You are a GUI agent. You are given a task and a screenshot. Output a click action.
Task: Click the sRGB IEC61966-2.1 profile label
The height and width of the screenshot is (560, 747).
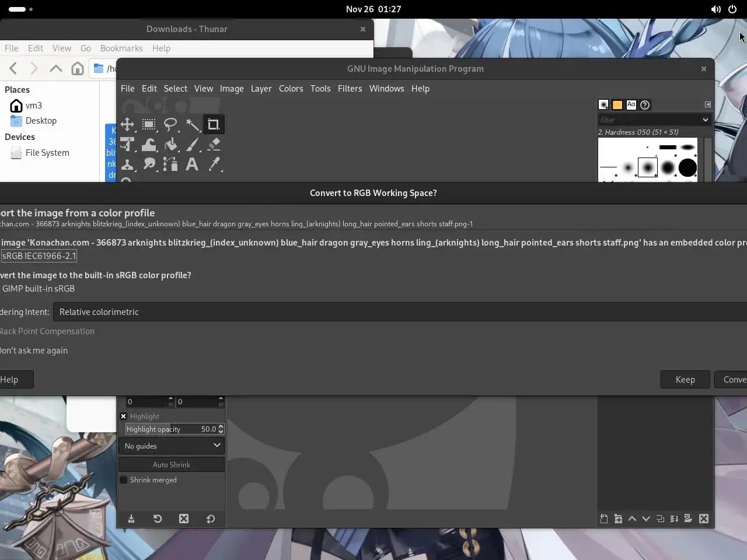tap(39, 256)
